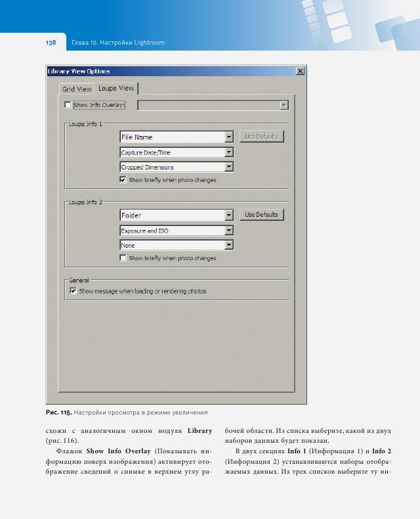420x519 pixels.
Task: Expand the Capture Date/Time dropdown
Action: pos(229,152)
